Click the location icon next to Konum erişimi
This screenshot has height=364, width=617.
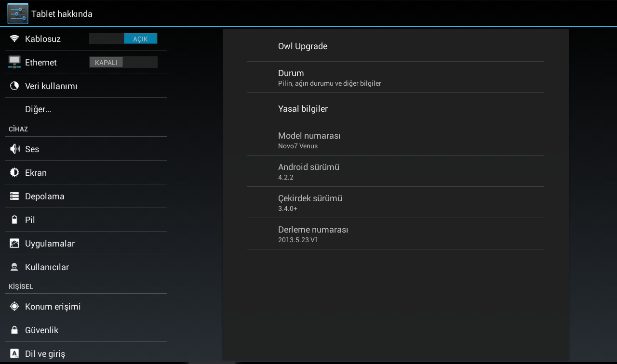(14, 306)
